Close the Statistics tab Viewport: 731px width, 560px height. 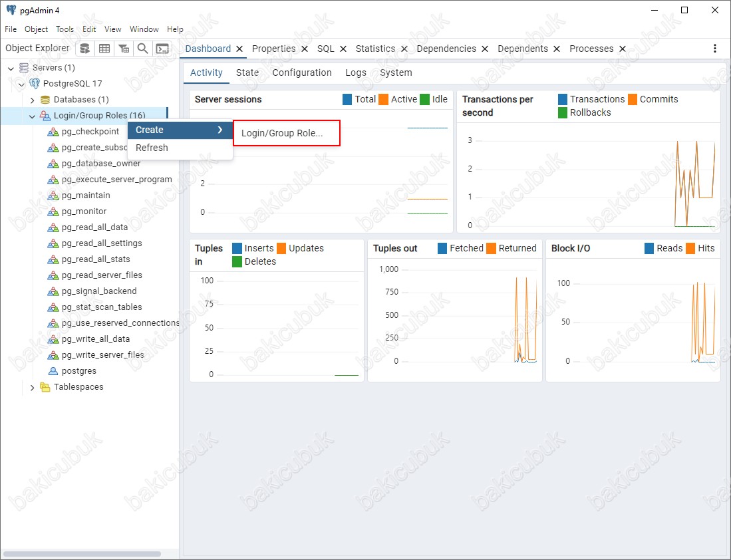point(404,49)
